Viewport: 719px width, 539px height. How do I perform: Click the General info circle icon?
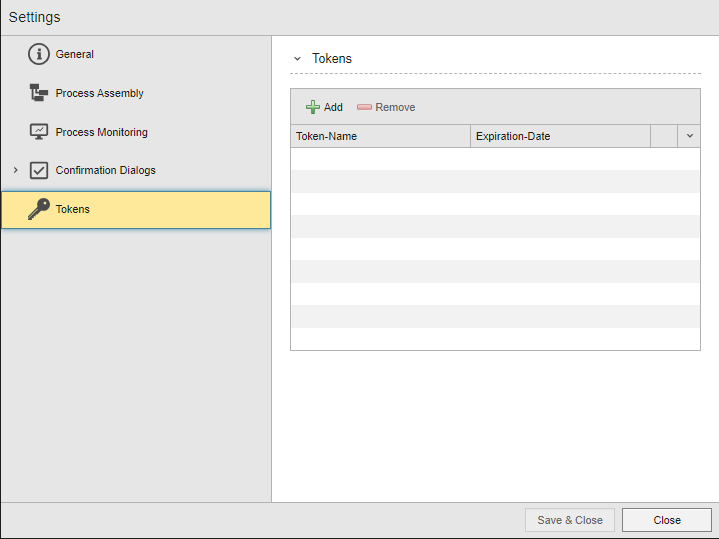tap(39, 55)
